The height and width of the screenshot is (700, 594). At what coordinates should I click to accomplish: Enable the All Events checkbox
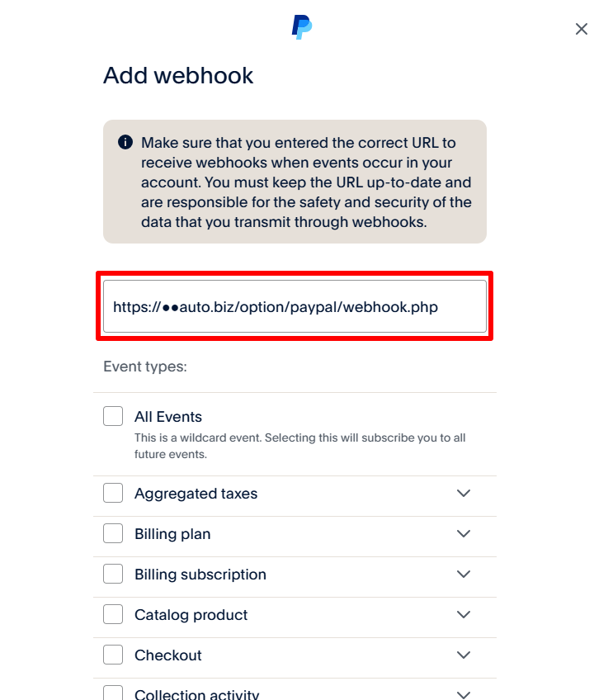pos(113,417)
